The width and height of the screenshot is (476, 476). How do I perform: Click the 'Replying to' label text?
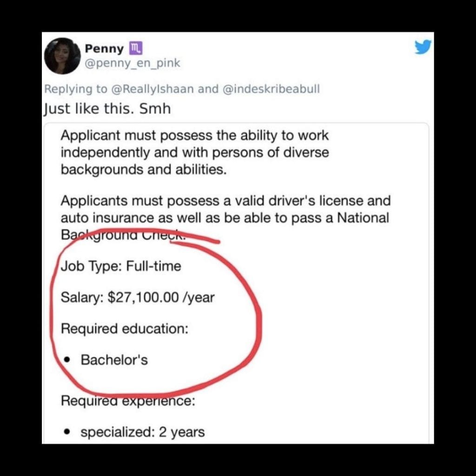[76, 89]
